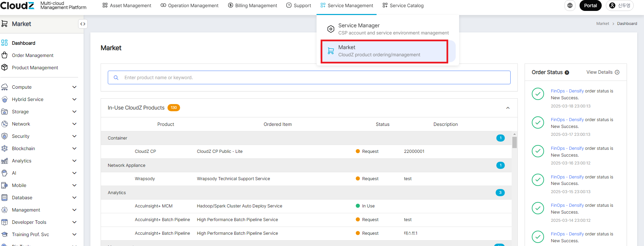The image size is (644, 246).
Task: Click the Portal button
Action: pos(590,5)
